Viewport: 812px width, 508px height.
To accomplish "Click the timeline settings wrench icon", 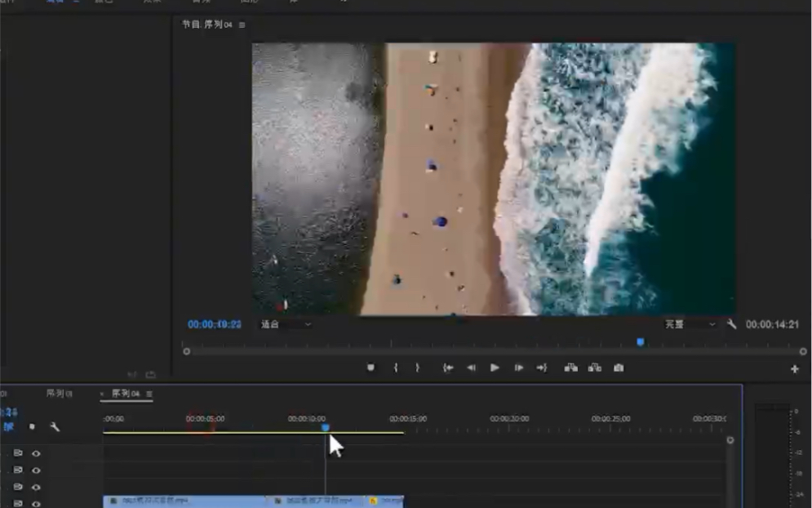I will pos(55,427).
